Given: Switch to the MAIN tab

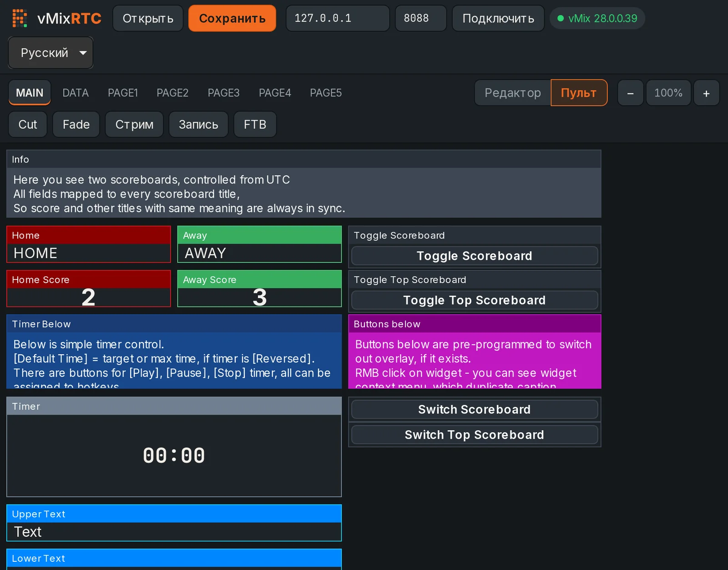Looking at the screenshot, I should [x=30, y=93].
